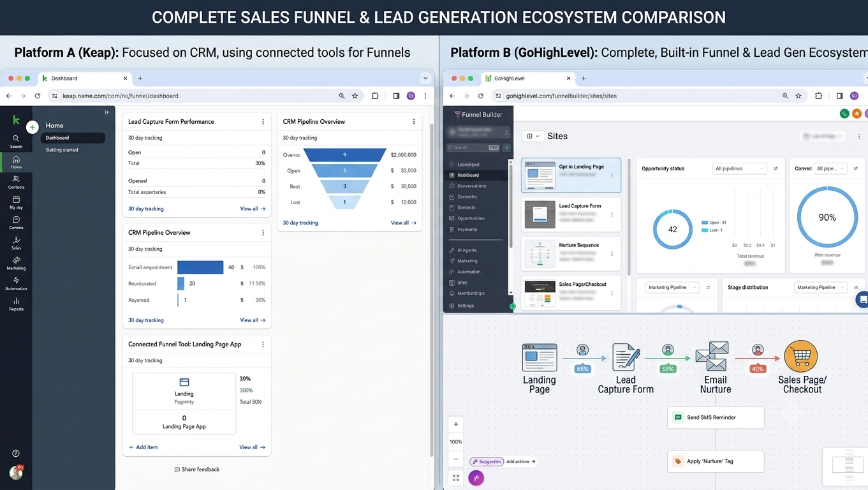Select the Send SMS Reminder workflow node

pyautogui.click(x=716, y=418)
